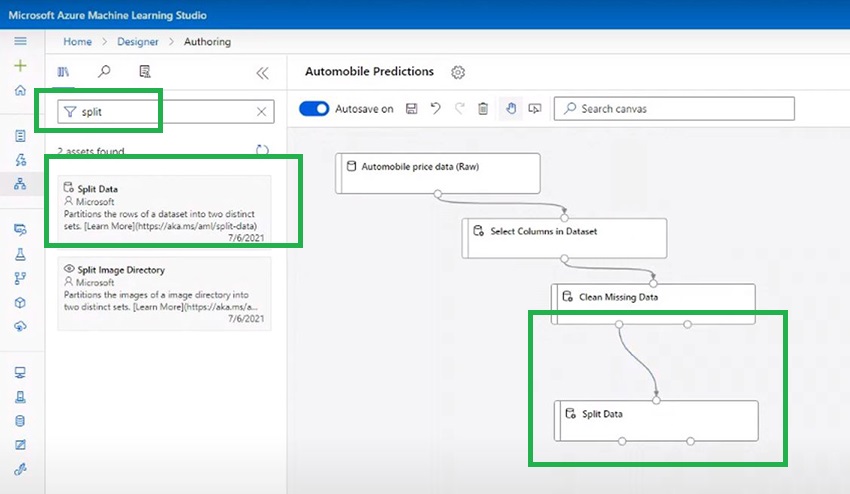
Task: Refresh the assets found list
Action: (x=262, y=150)
